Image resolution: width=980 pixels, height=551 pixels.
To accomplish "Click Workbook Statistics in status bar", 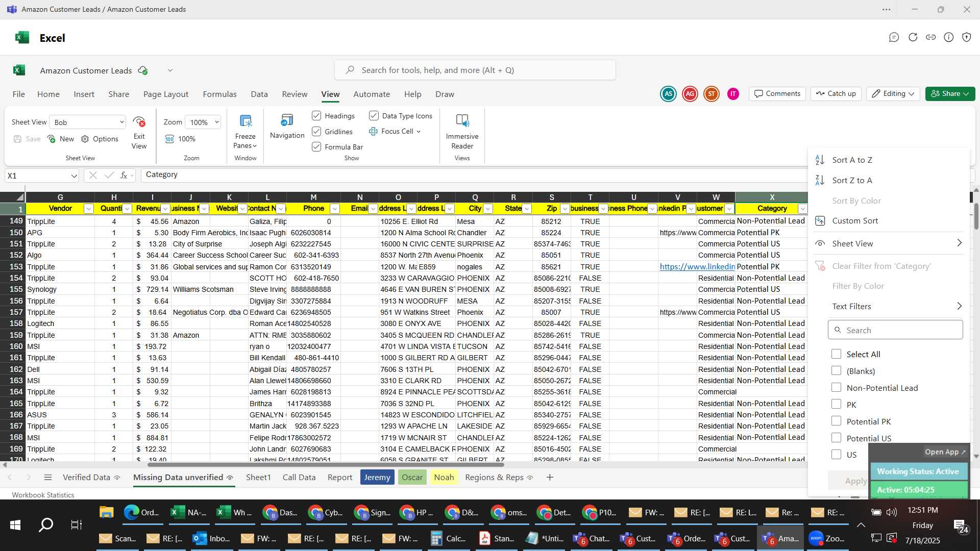I will (x=43, y=495).
